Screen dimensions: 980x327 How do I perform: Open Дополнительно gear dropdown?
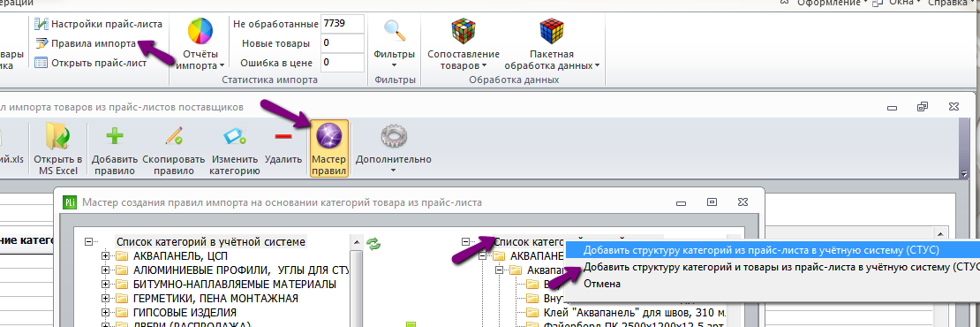click(394, 148)
